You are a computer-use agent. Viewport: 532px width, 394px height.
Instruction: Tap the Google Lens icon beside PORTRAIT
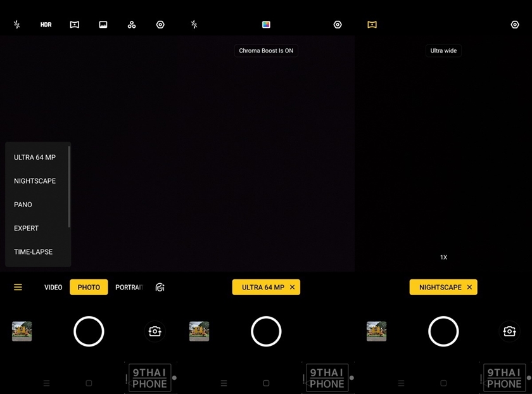160,288
